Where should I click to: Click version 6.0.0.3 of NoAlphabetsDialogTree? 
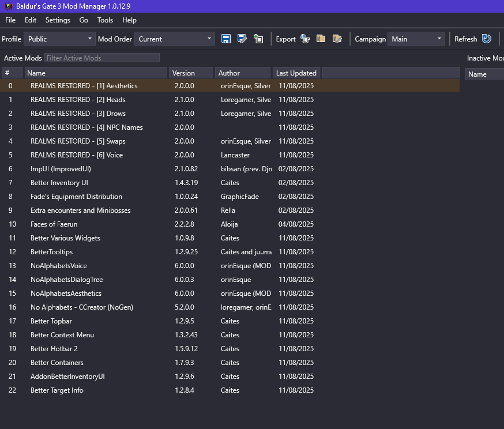click(184, 279)
